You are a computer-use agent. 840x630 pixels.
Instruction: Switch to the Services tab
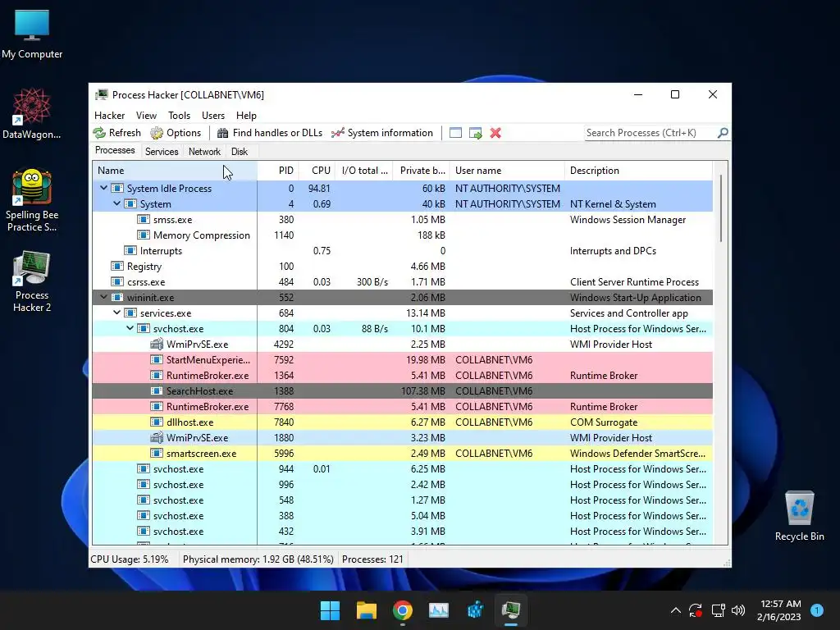(162, 152)
